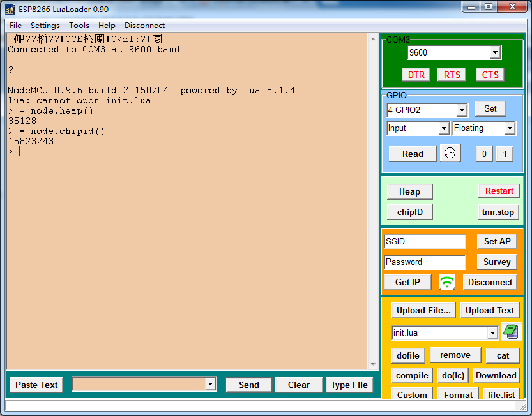Click the GPIO write low 0 button
532x416 pixels.
point(485,153)
